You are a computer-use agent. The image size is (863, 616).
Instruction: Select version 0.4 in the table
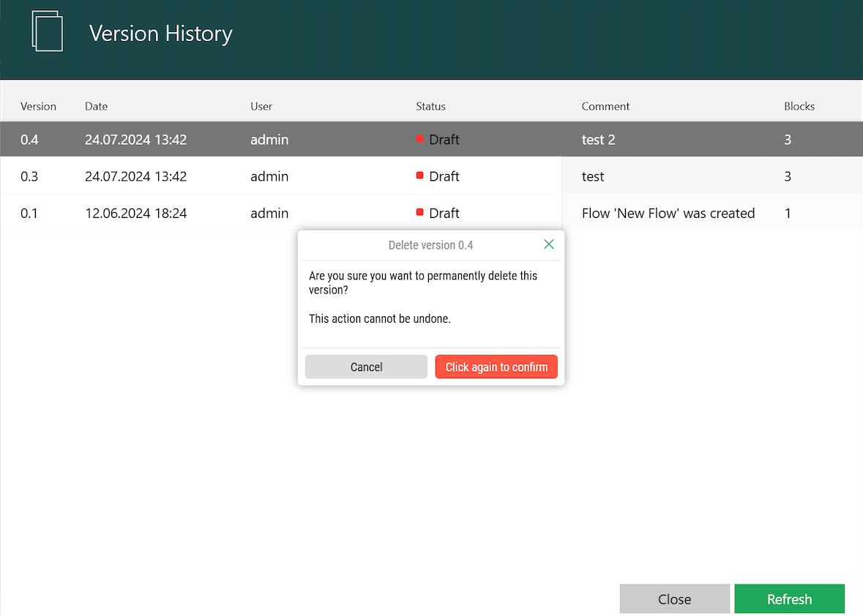432,139
